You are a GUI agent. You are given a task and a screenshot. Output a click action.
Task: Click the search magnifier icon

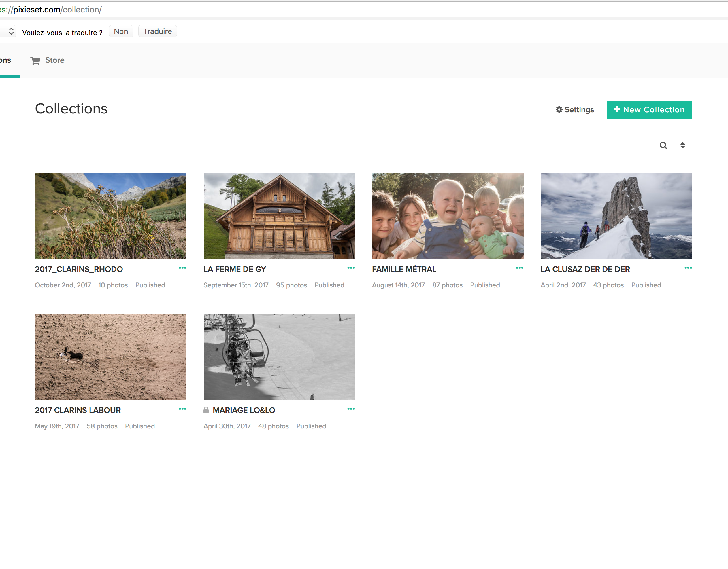tap(663, 145)
